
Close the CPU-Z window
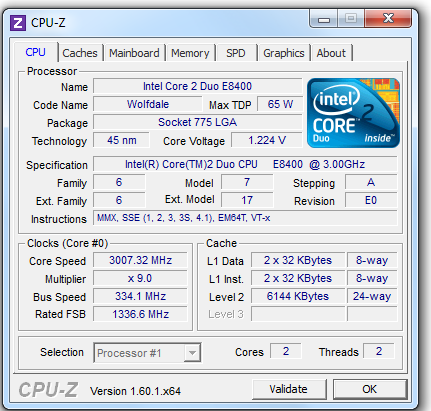pos(388,19)
